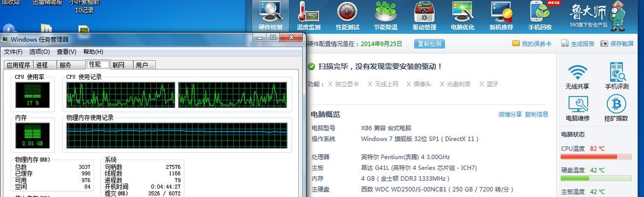Click the 硬盘温度 42℃ bar
Viewport: 644px width, 197px height.
coord(596,179)
